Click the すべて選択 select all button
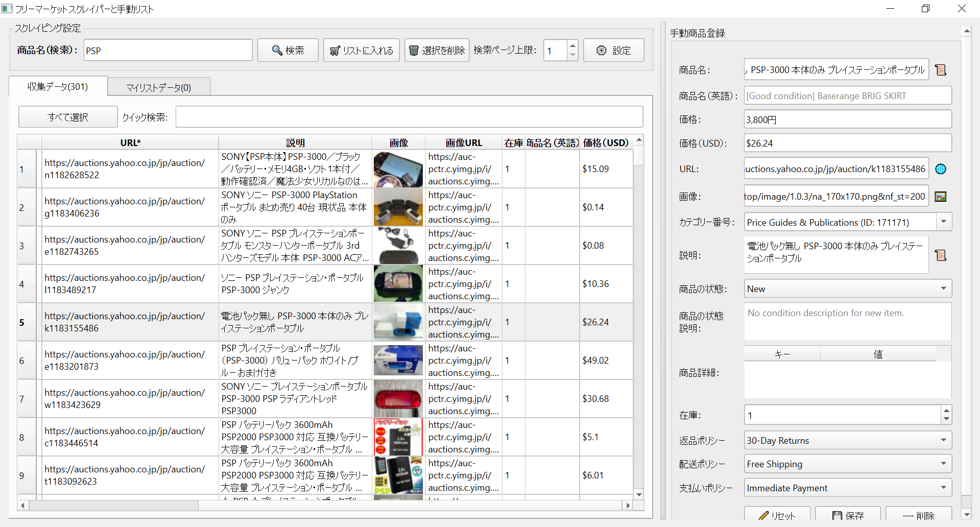The image size is (980, 527). pos(68,117)
